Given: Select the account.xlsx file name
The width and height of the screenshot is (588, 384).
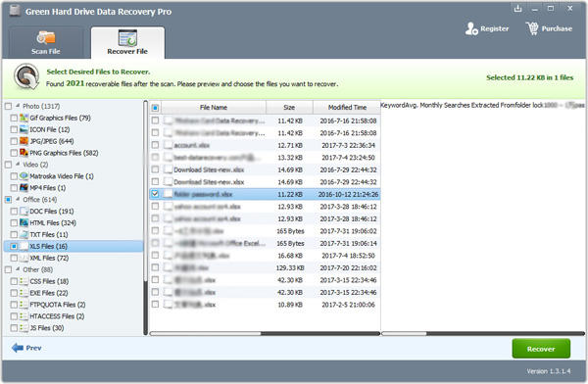Looking at the screenshot, I should [x=192, y=146].
